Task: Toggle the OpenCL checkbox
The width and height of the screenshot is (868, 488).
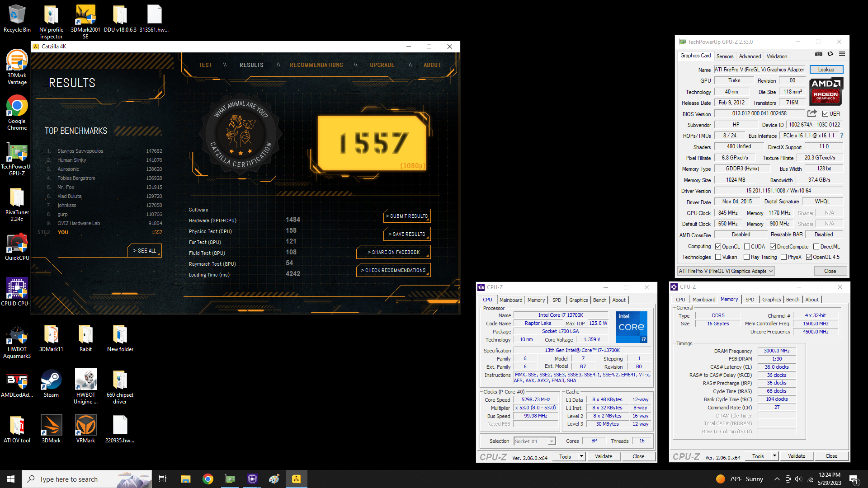Action: click(718, 247)
